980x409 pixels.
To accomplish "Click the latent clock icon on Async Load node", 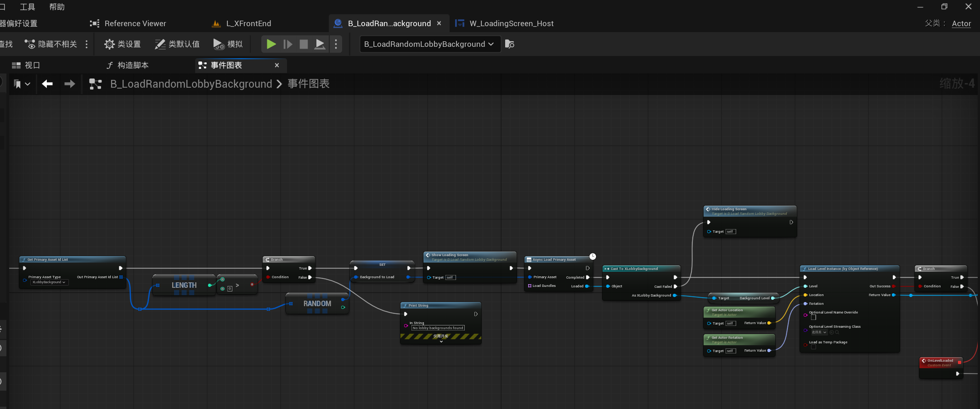I will pyautogui.click(x=592, y=256).
